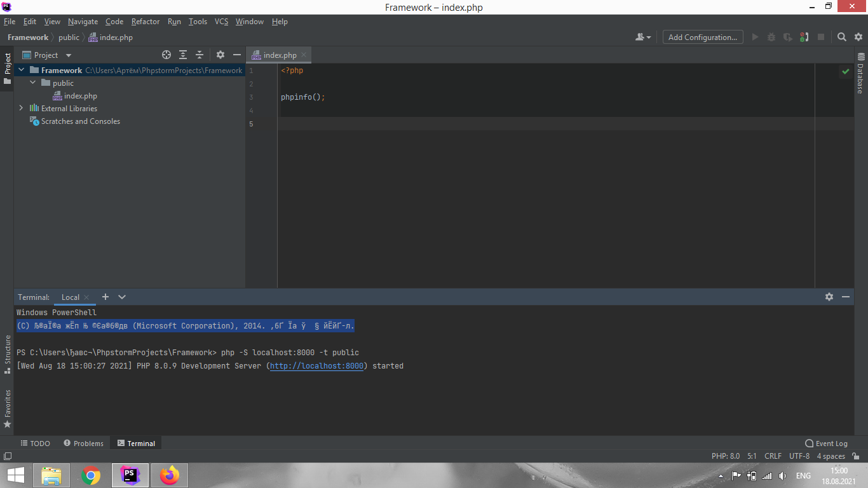Switch ENG input language in tray
Image resolution: width=868 pixels, height=488 pixels.
pos(803,476)
